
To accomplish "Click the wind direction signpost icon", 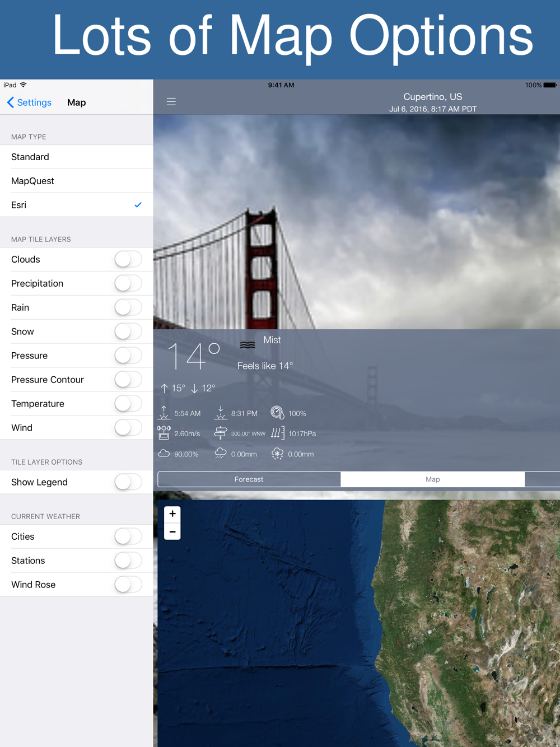I will click(221, 433).
